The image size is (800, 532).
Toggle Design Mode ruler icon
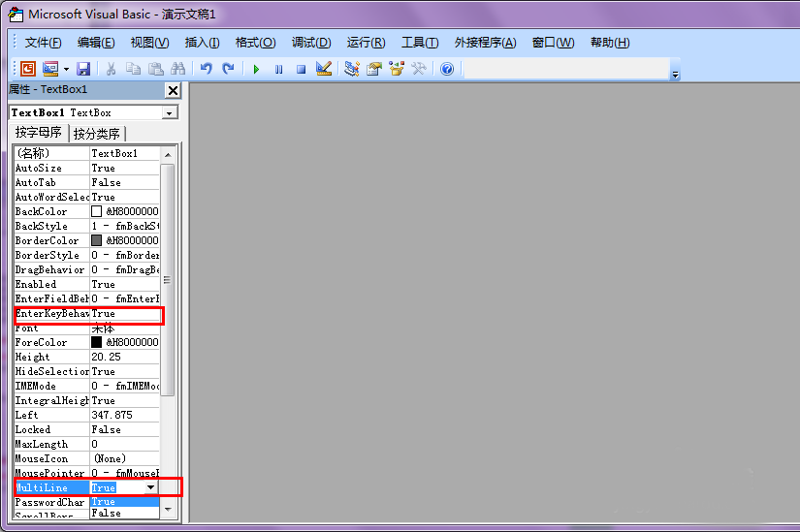coord(324,69)
